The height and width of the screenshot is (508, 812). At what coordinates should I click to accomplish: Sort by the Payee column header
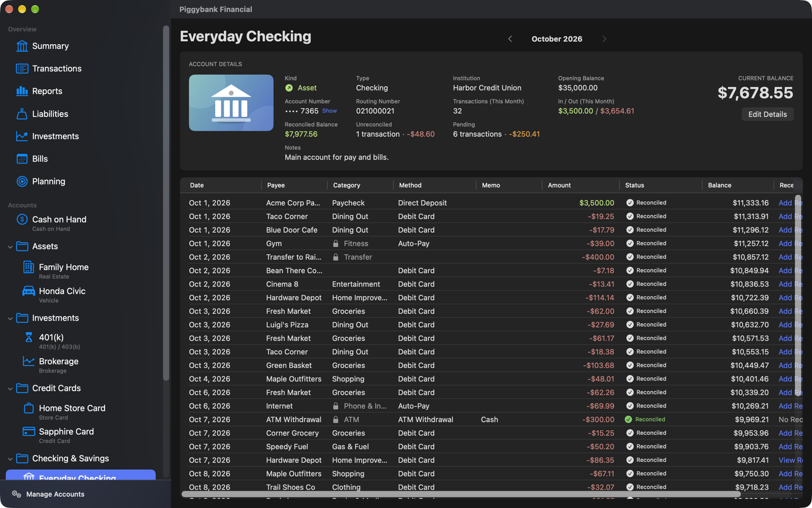(x=294, y=185)
